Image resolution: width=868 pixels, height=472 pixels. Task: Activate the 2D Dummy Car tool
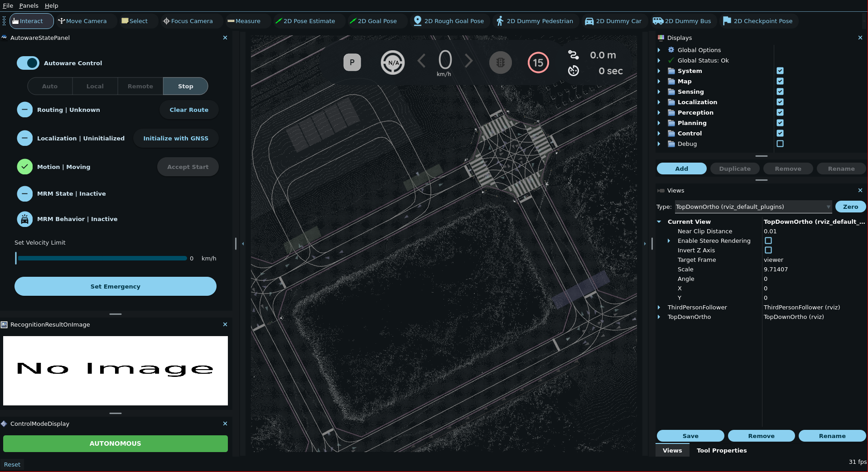point(613,21)
